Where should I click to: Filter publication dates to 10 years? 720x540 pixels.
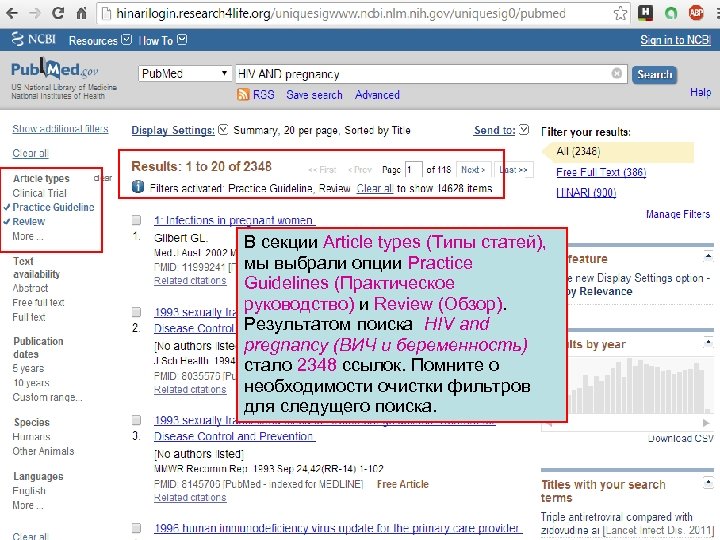[x=31, y=383]
